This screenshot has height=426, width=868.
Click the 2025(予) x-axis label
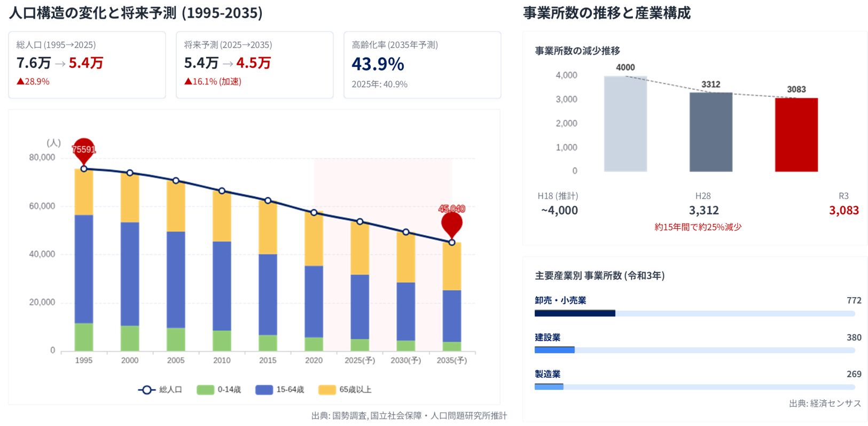pos(359,360)
